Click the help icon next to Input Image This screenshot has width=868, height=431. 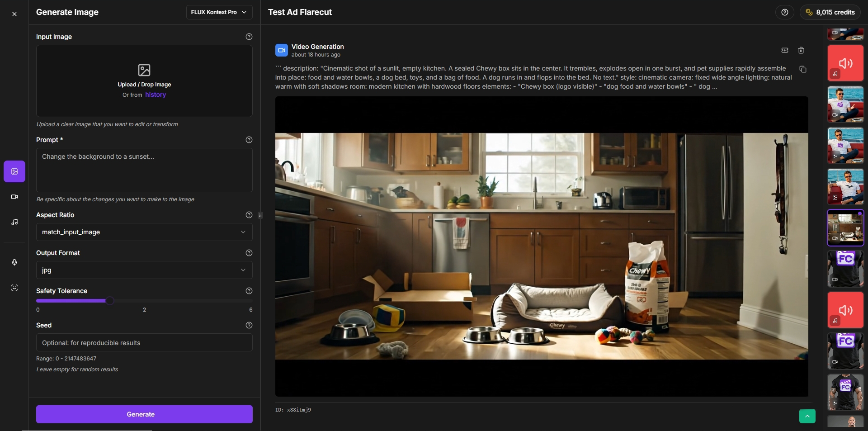(249, 37)
